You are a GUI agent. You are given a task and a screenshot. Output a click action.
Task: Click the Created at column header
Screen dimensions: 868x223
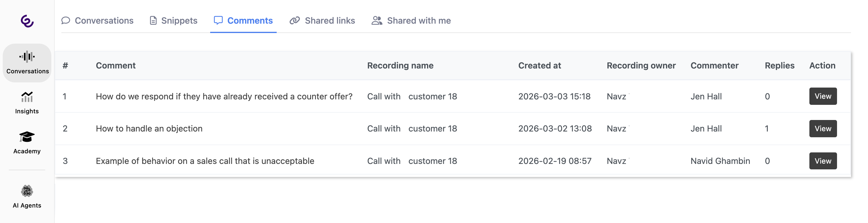(x=539, y=65)
